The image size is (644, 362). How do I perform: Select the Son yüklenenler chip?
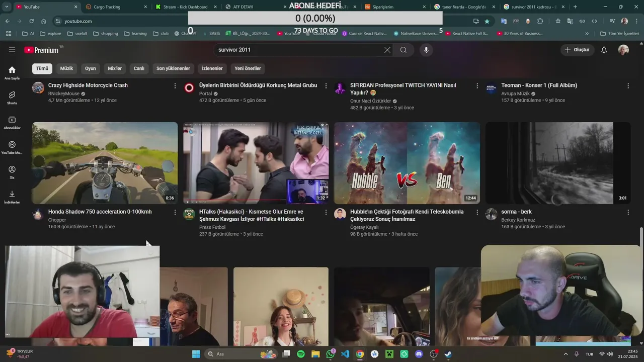(173, 68)
